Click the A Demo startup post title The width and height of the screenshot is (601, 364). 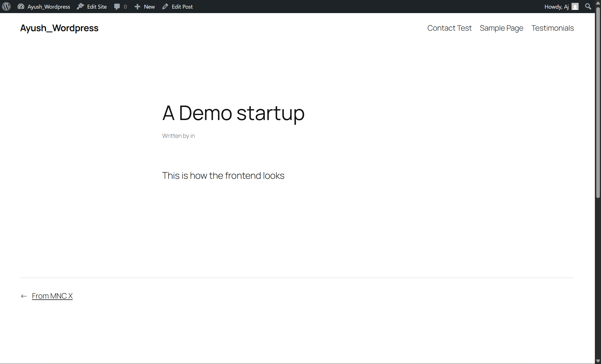(233, 113)
